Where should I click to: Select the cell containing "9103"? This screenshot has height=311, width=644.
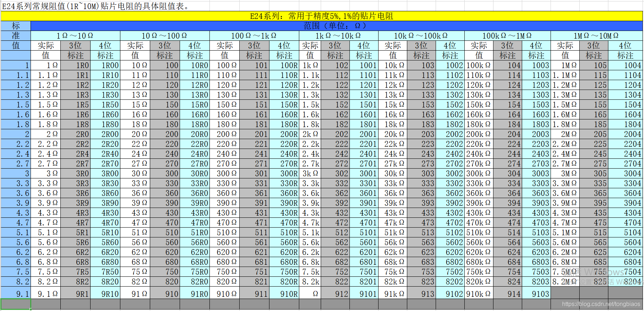pos(536,293)
